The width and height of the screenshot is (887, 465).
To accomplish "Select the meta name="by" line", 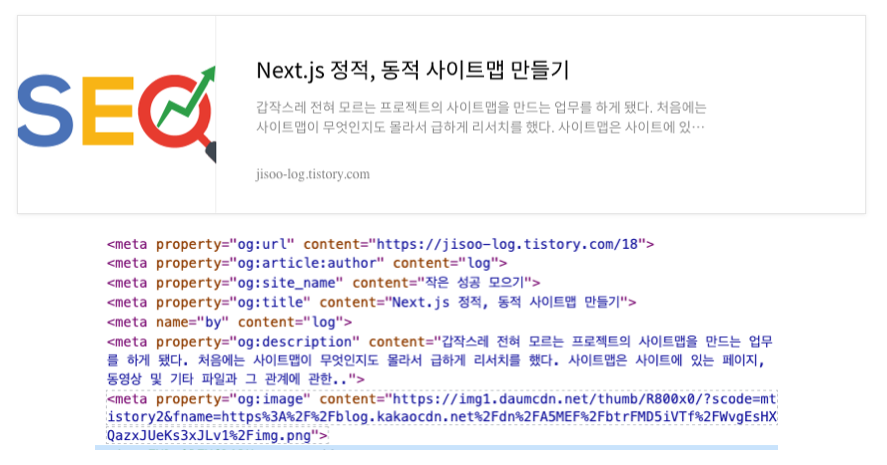I will pyautogui.click(x=229, y=322).
